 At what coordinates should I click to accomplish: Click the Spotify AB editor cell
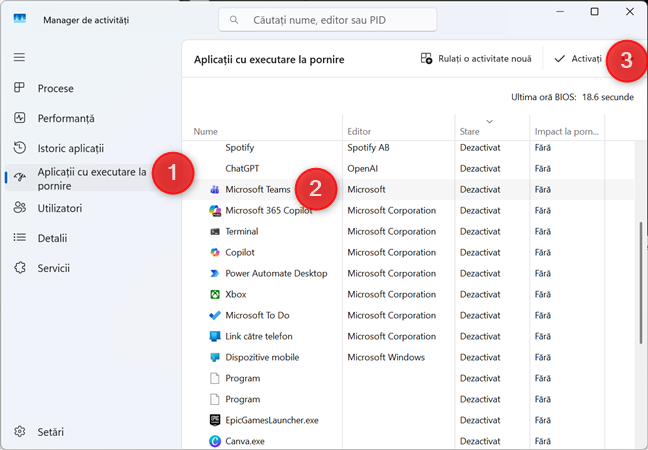pos(368,148)
